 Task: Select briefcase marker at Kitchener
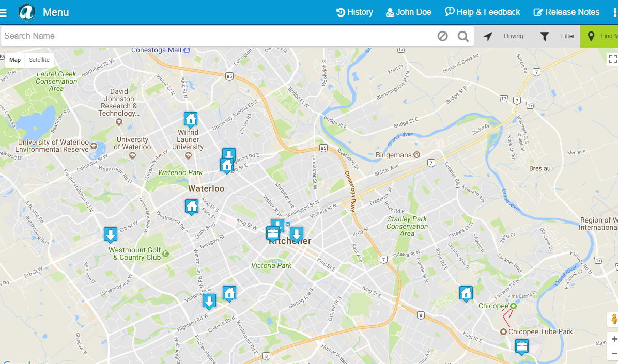pos(273,234)
